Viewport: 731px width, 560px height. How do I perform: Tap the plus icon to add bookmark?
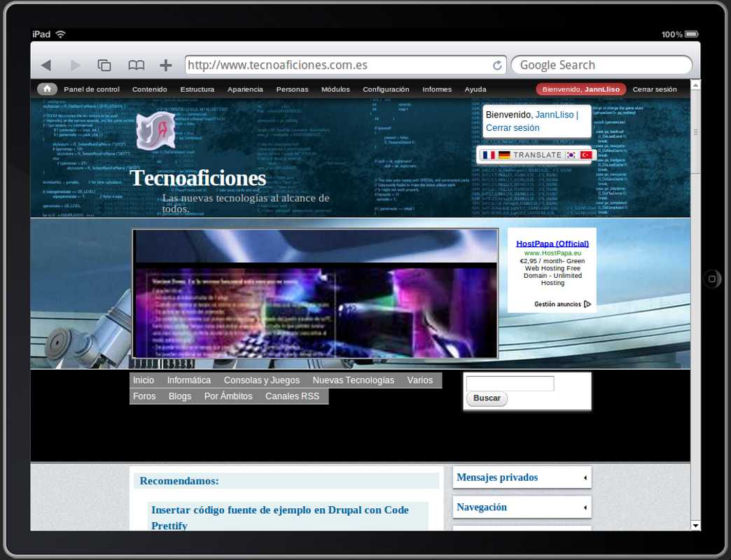(x=165, y=65)
